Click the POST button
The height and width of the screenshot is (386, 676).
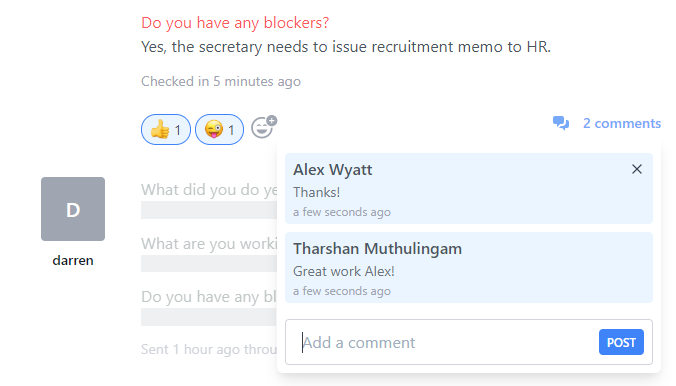click(x=621, y=342)
